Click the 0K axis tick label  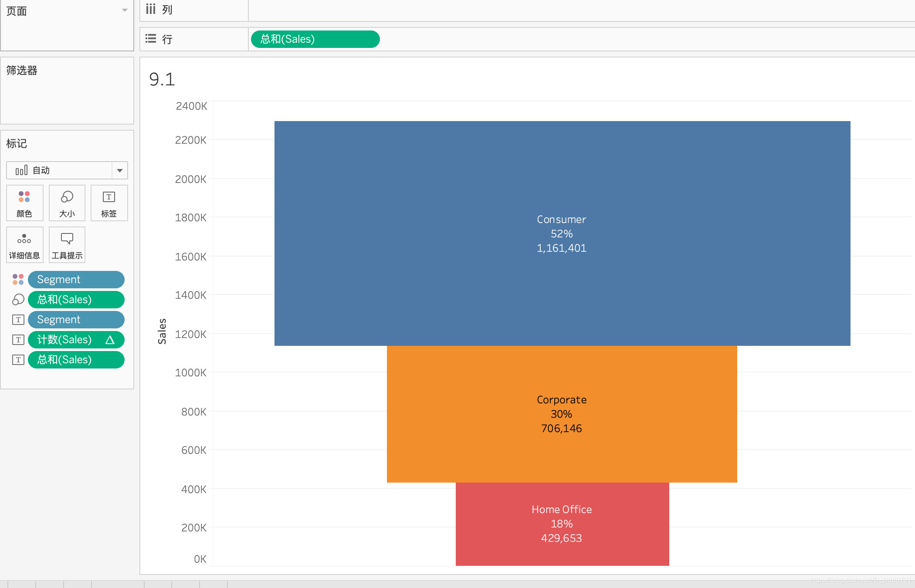[200, 559]
